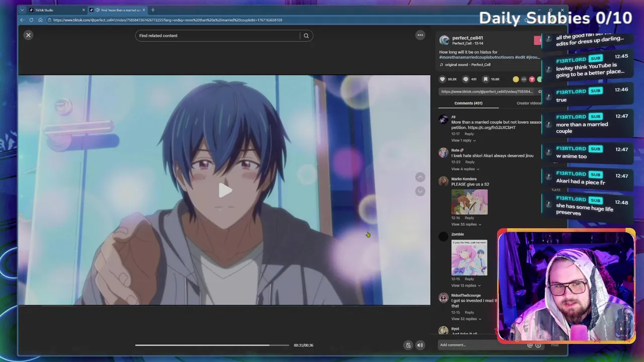
Task: Click the red send-to-friends icon
Action: pos(532,79)
